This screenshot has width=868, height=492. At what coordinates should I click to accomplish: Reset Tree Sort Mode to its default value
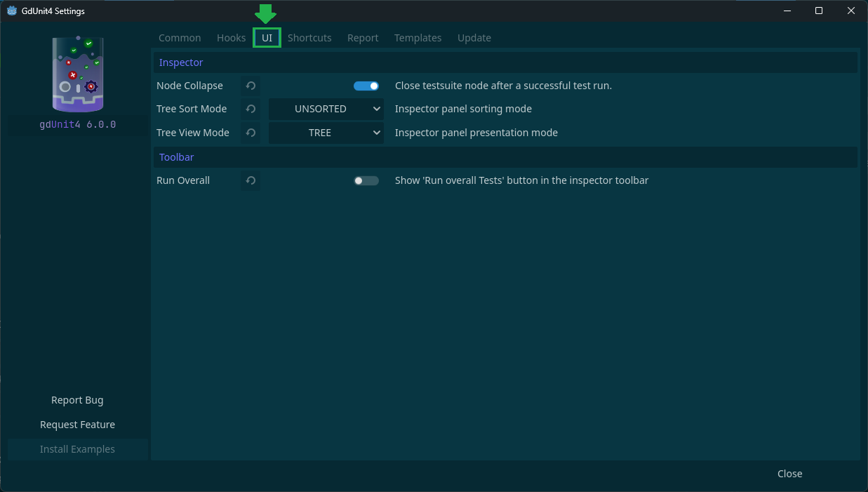point(251,109)
